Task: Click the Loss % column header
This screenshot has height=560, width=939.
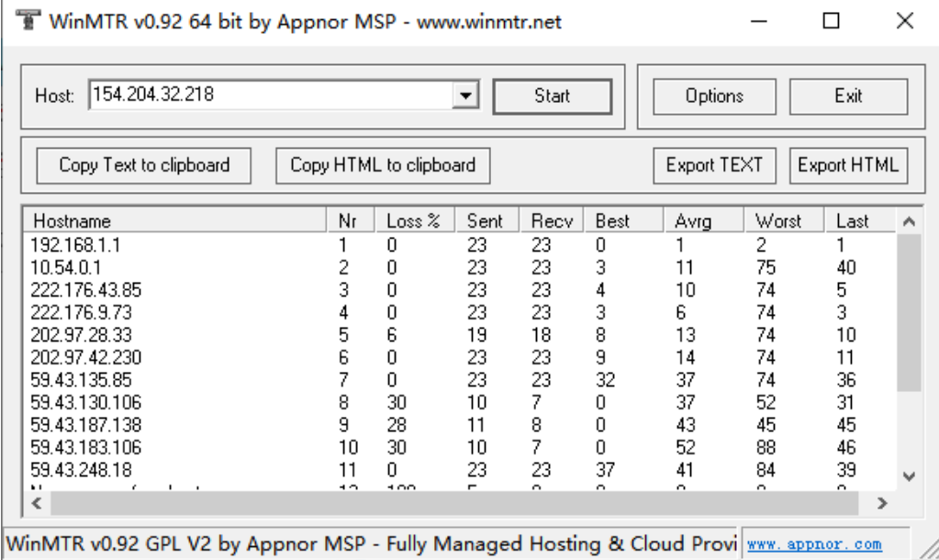Action: (x=413, y=221)
